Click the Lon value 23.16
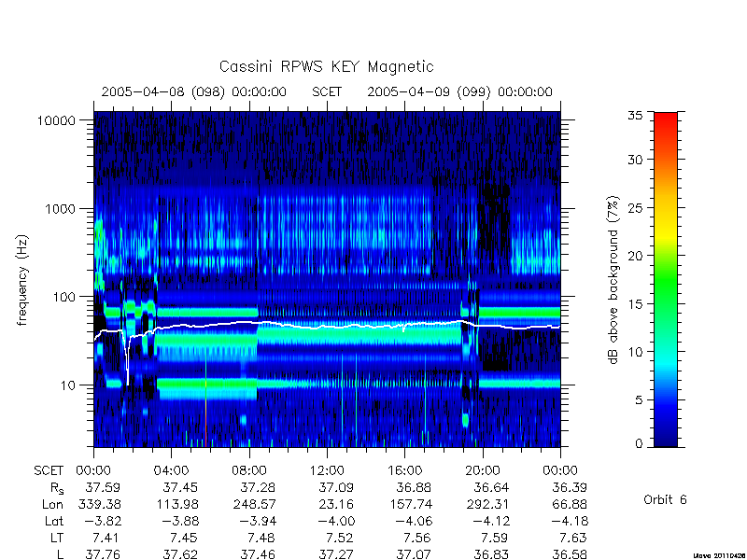The width and height of the screenshot is (747, 560). [x=336, y=504]
